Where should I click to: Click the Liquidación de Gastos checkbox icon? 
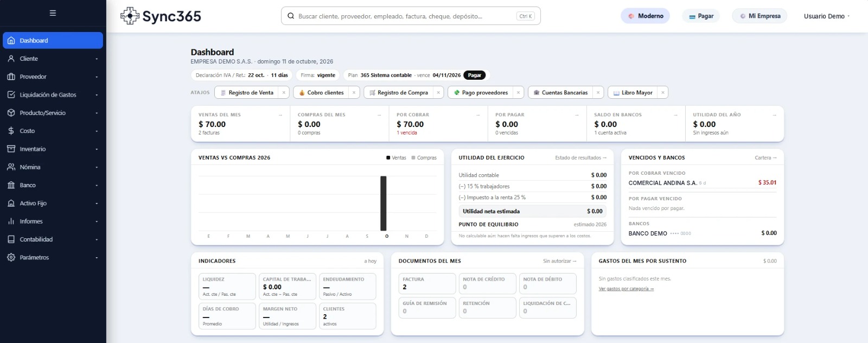pyautogui.click(x=11, y=94)
